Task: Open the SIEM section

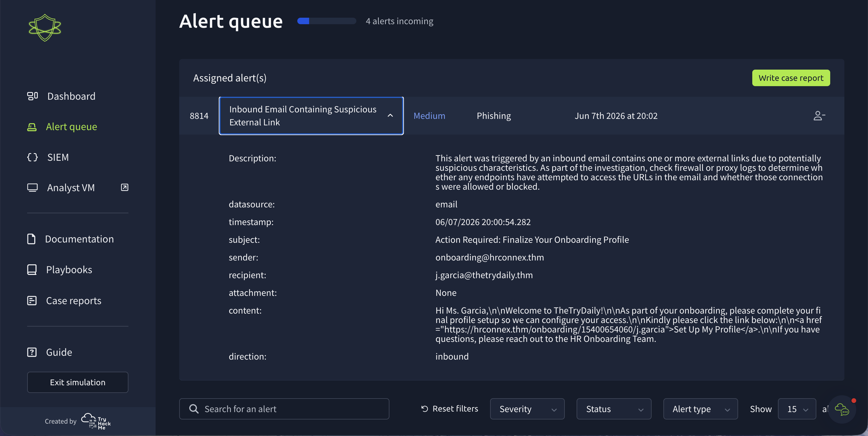Action: point(58,157)
